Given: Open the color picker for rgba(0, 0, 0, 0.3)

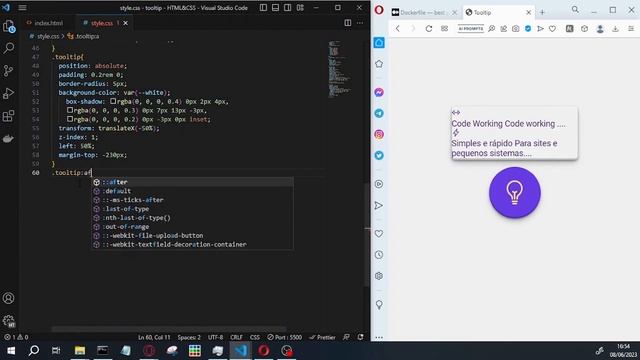Looking at the screenshot, I should click(x=70, y=110).
